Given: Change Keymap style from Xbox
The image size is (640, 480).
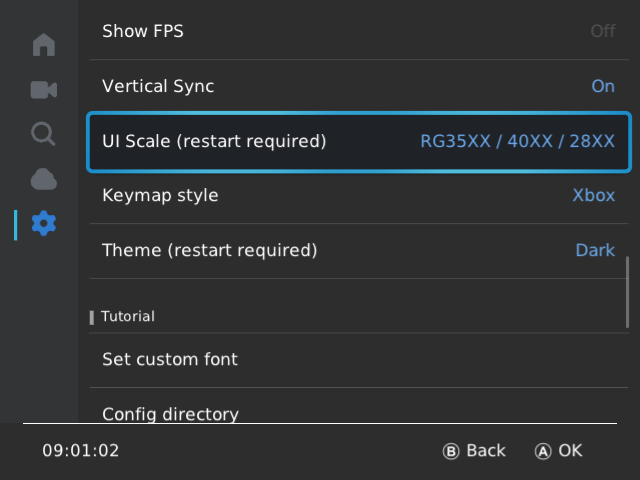Looking at the screenshot, I should coord(593,196).
